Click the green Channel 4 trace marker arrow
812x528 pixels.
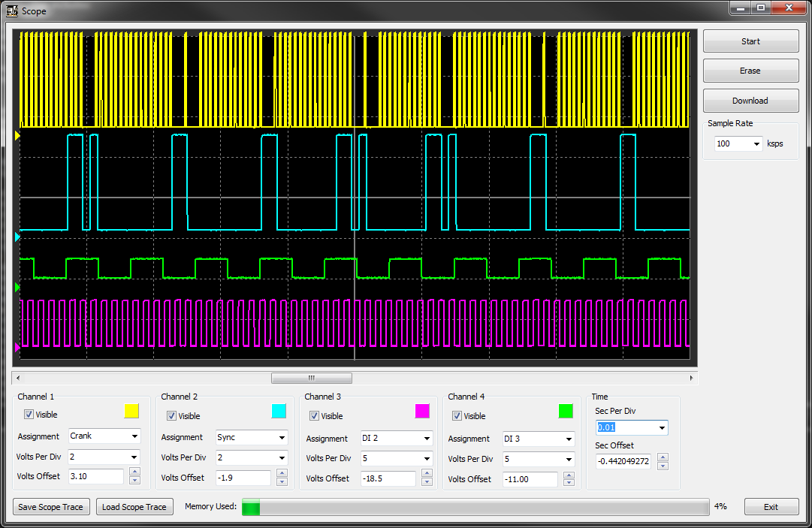coord(18,287)
